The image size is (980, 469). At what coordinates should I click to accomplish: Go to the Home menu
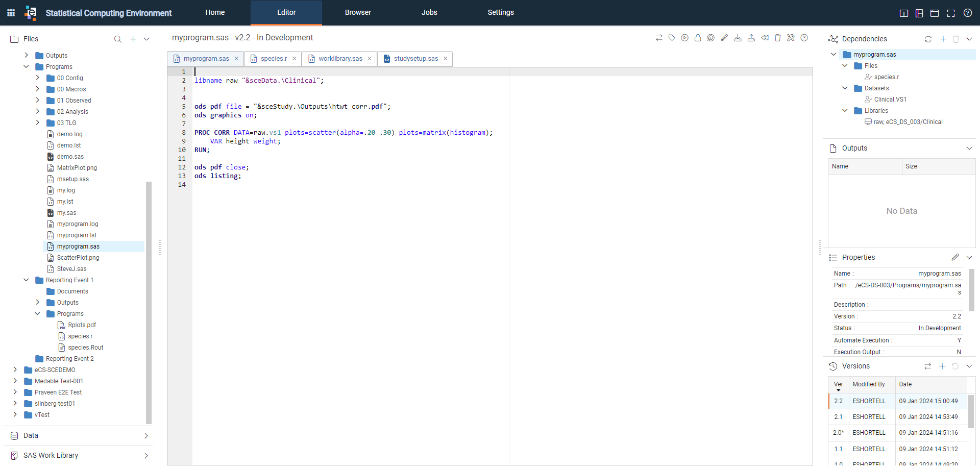(x=215, y=12)
